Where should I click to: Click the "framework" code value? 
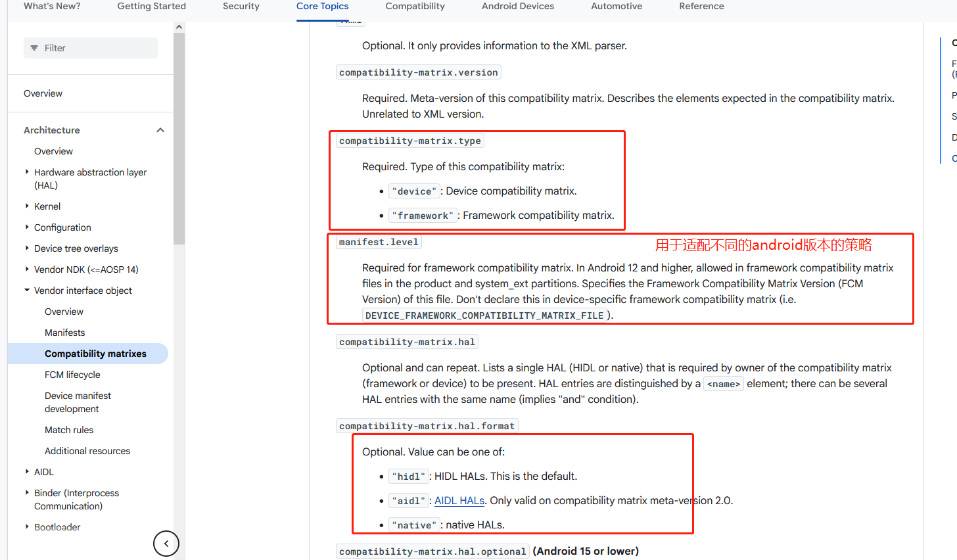423,216
